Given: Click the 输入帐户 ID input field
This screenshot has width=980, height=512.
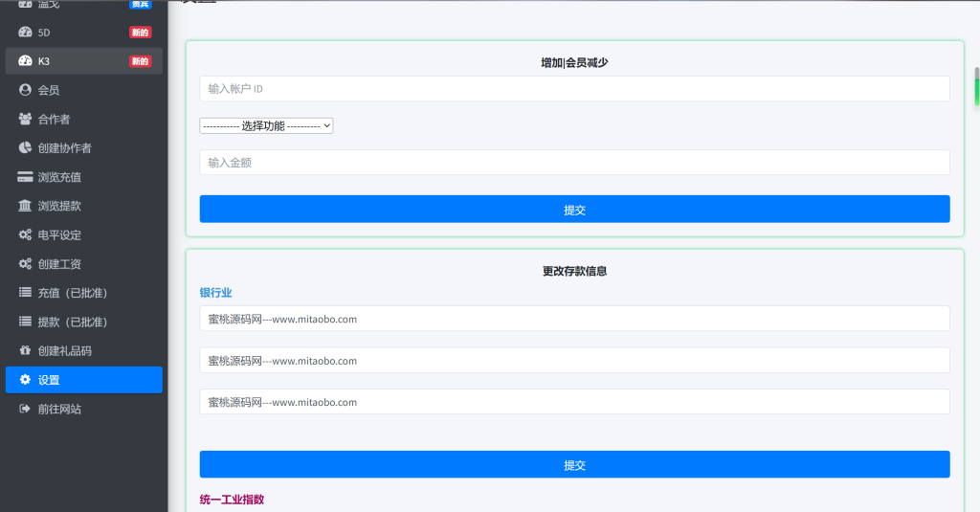Looking at the screenshot, I should (x=574, y=89).
